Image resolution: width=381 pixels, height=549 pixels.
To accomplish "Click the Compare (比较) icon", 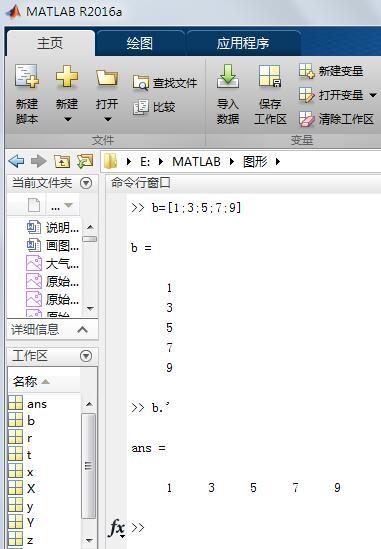I will coord(140,107).
